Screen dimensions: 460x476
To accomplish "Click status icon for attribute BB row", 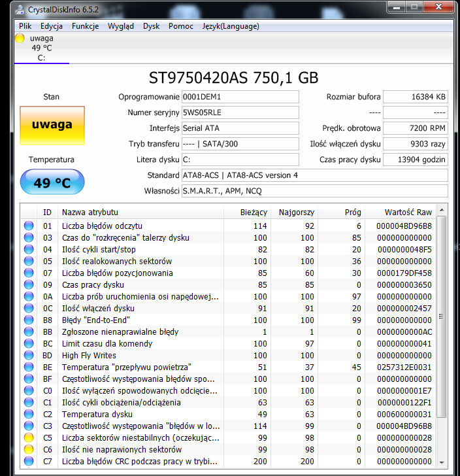I will point(29,331).
